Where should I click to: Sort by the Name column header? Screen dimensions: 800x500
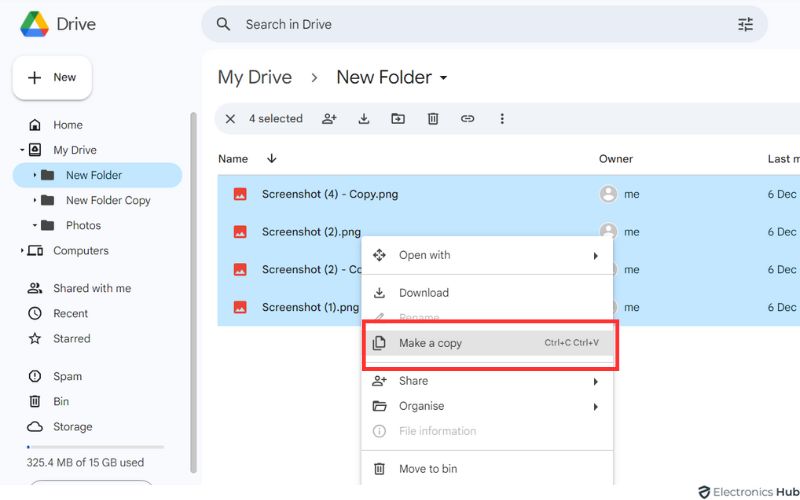click(233, 159)
